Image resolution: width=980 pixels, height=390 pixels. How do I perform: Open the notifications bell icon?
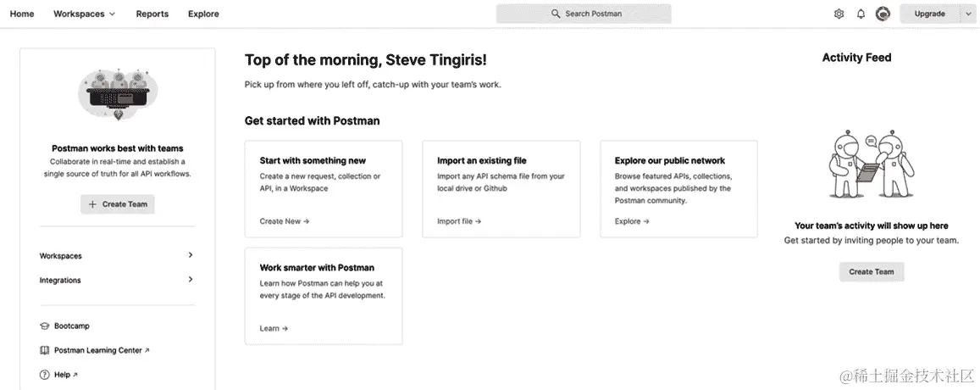click(x=861, y=14)
